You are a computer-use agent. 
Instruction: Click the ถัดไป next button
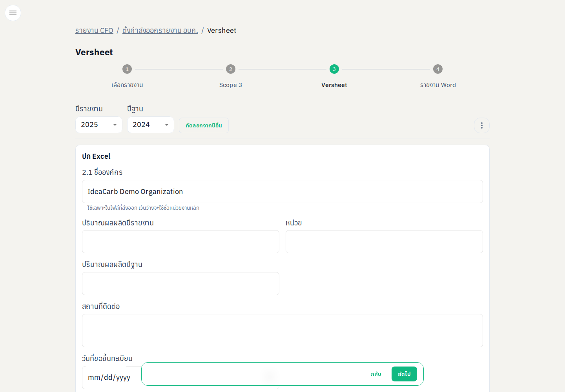click(404, 374)
